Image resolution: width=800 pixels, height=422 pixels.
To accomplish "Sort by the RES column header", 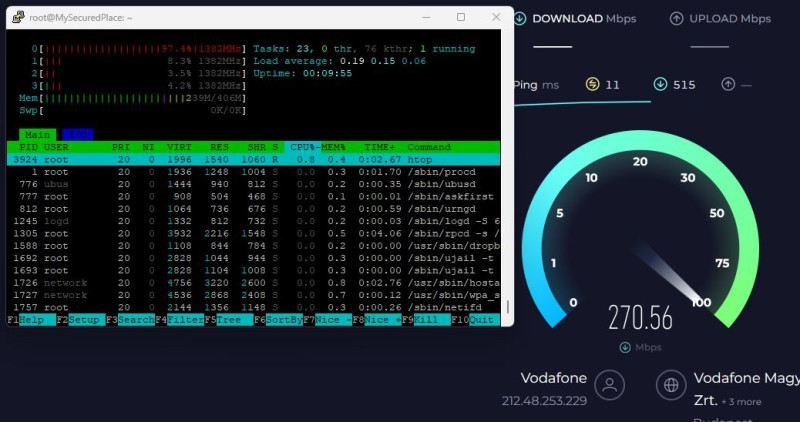I will coord(219,147).
